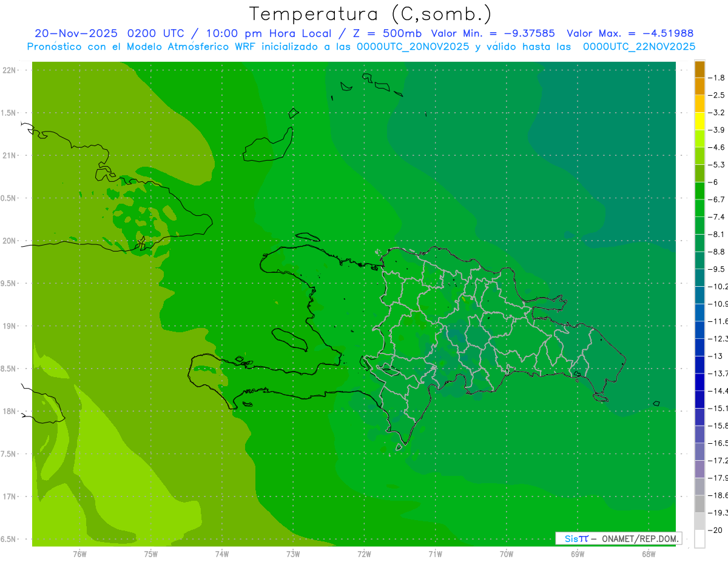Viewport: 728px width, 562px height.
Task: Click the '20N' latitude axis label
Action: point(10,241)
